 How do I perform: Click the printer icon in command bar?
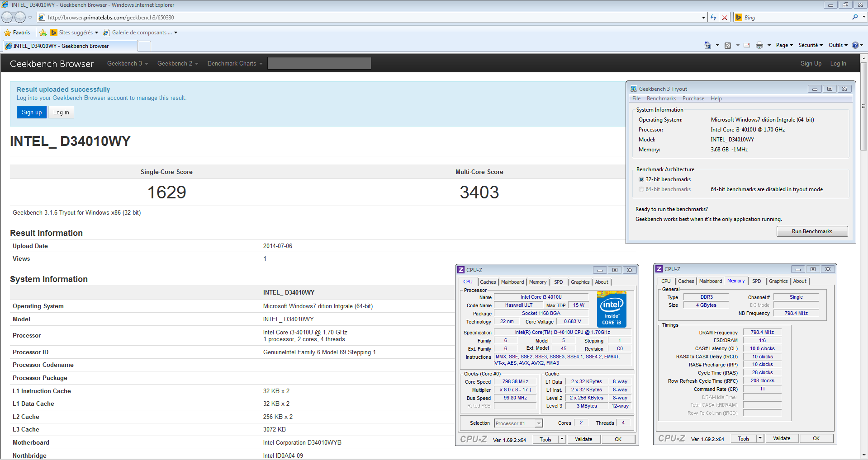pyautogui.click(x=759, y=45)
